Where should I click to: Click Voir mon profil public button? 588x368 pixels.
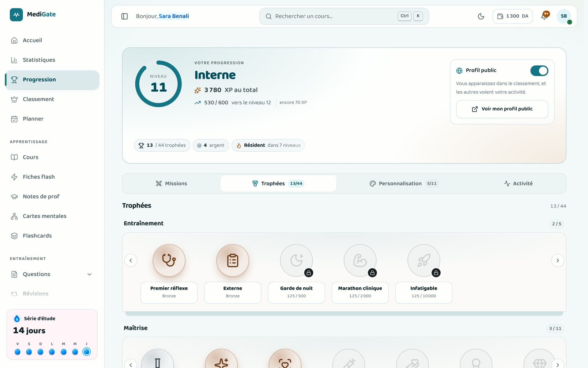pos(502,109)
